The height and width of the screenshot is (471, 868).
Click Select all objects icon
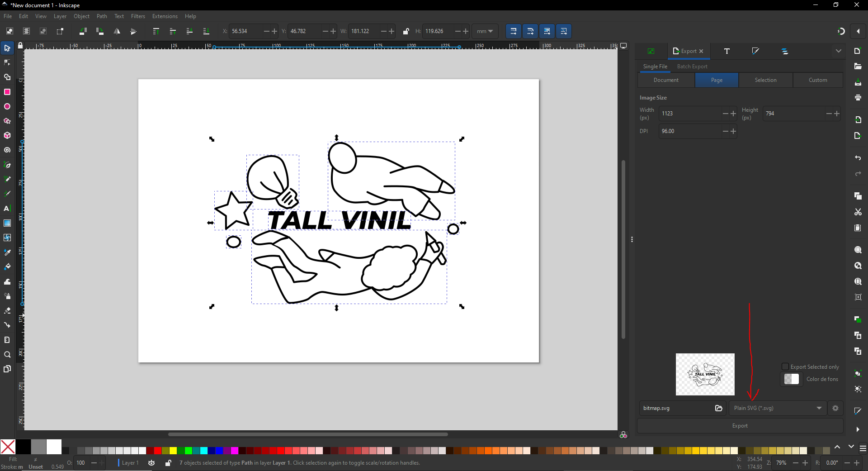pos(9,31)
